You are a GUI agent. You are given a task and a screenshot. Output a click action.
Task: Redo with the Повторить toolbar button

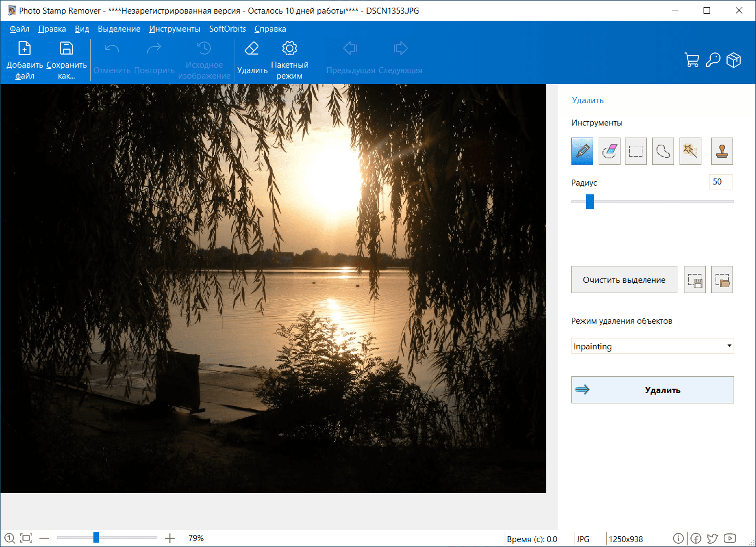[154, 59]
